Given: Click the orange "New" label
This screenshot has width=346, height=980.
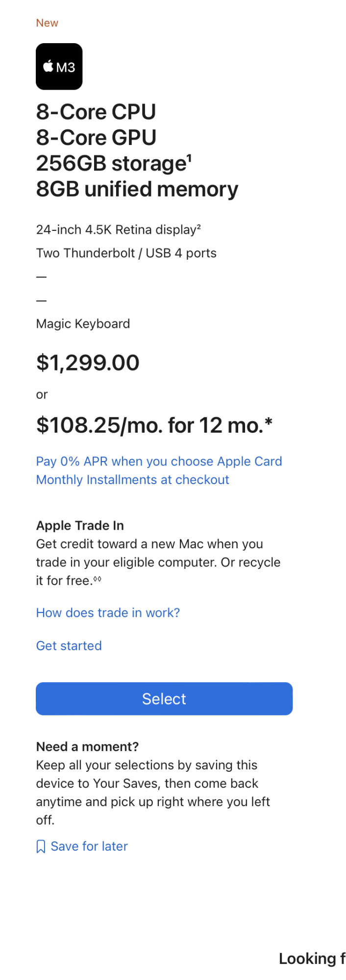Looking at the screenshot, I should click(x=47, y=23).
